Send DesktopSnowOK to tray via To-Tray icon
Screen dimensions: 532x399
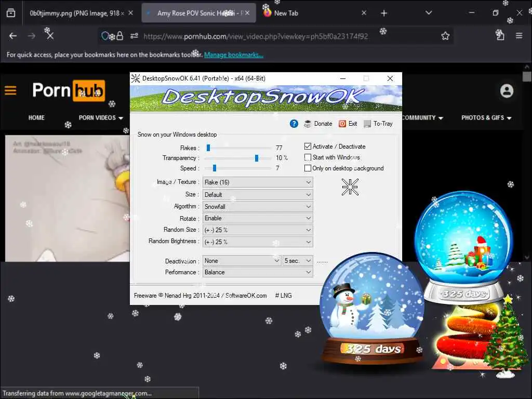tap(367, 124)
